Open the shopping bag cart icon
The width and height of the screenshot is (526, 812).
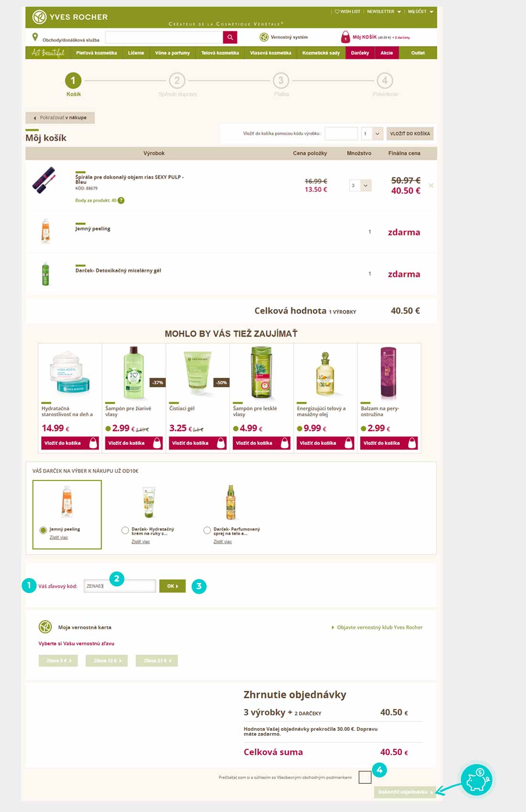point(345,37)
